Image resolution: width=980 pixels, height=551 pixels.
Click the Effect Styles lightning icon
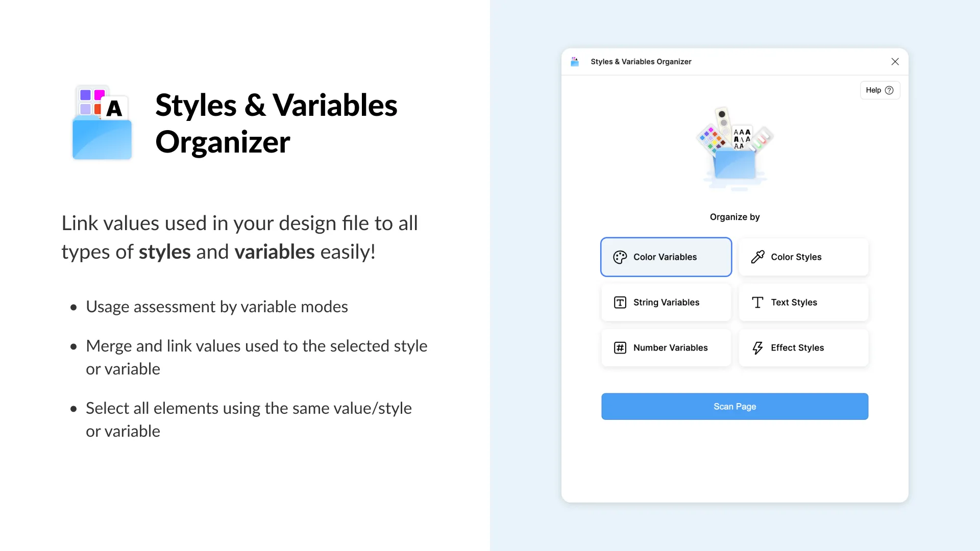758,347
